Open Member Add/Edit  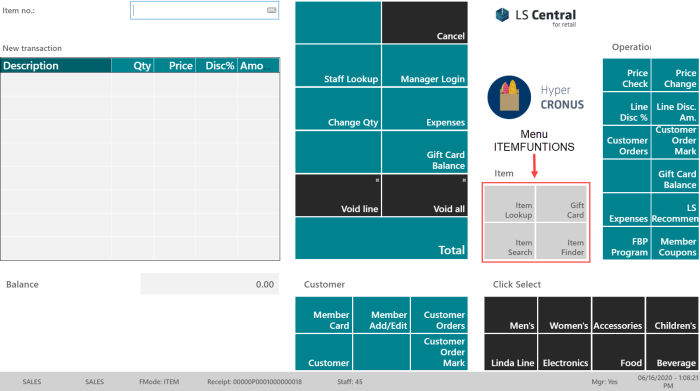pos(381,315)
